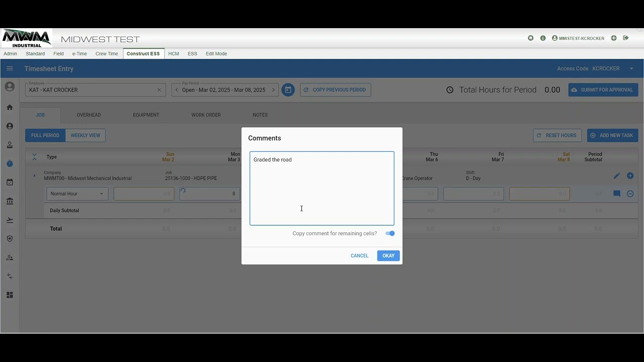The height and width of the screenshot is (362, 644).
Task: Switch to the Work Order tab
Action: coord(206,115)
